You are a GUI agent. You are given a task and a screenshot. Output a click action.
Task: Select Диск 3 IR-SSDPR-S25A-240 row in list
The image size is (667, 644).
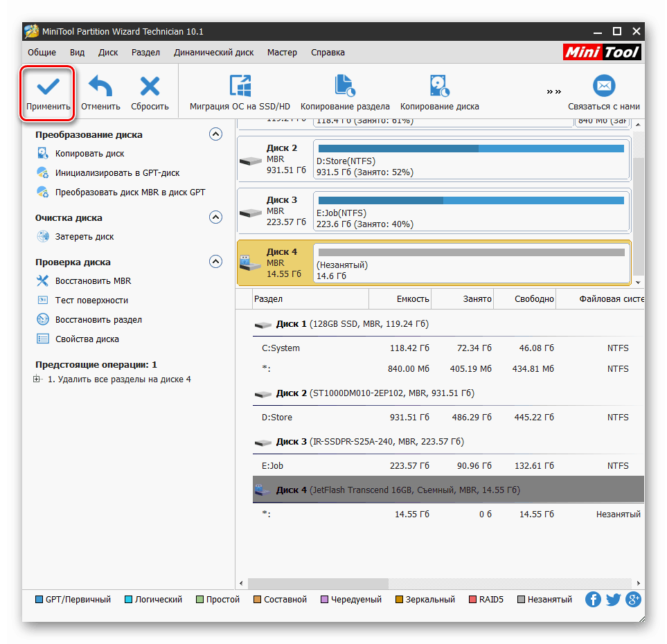point(448,442)
